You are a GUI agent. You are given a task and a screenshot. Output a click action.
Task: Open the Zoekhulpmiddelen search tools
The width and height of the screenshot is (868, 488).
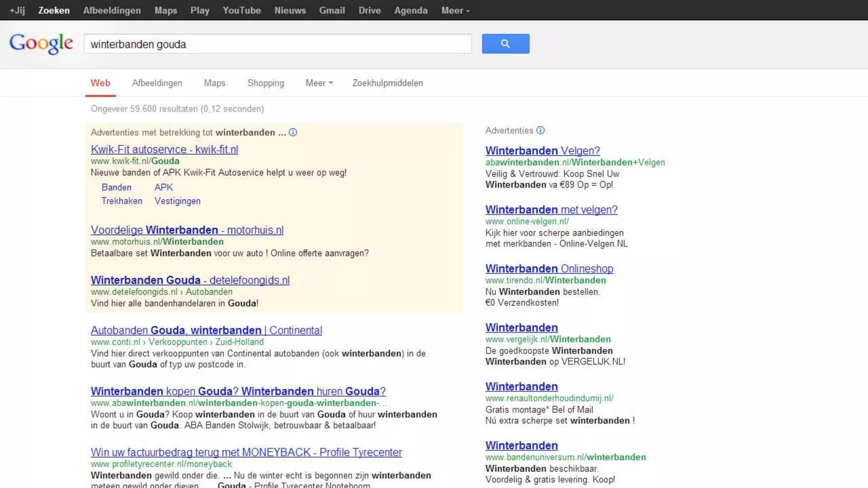tap(387, 83)
